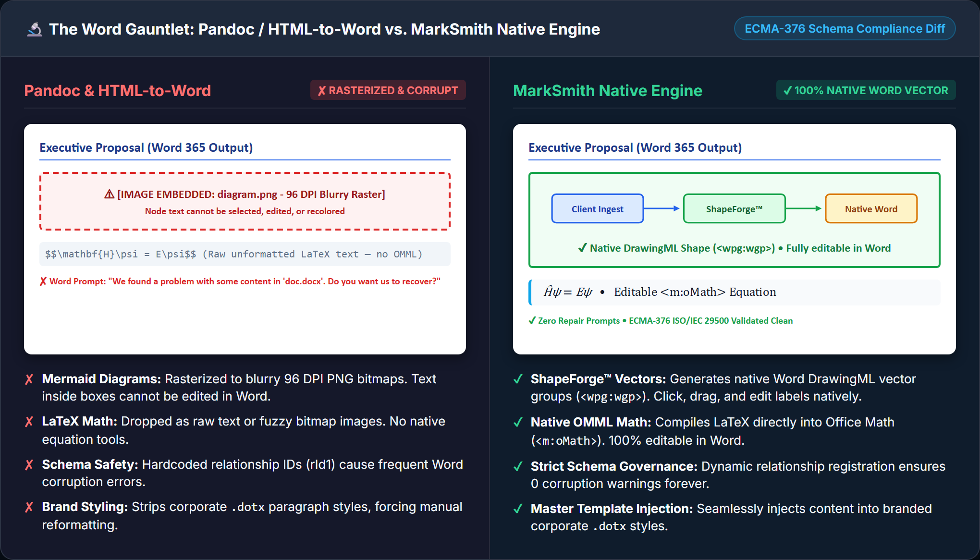Click the 'IMAGE EMBEDDED: diagram.png' warning text
980x560 pixels.
pos(251,194)
